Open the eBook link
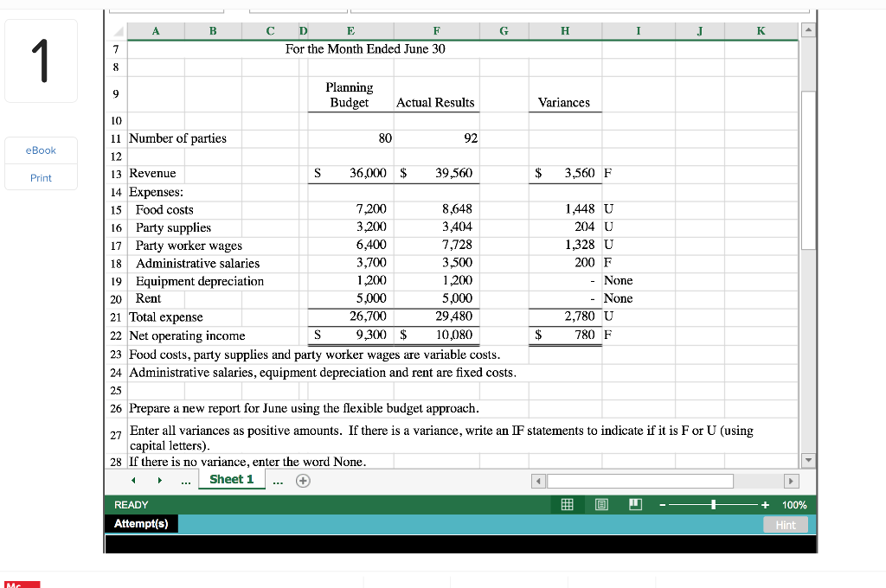This screenshot has width=886, height=588. tap(41, 150)
